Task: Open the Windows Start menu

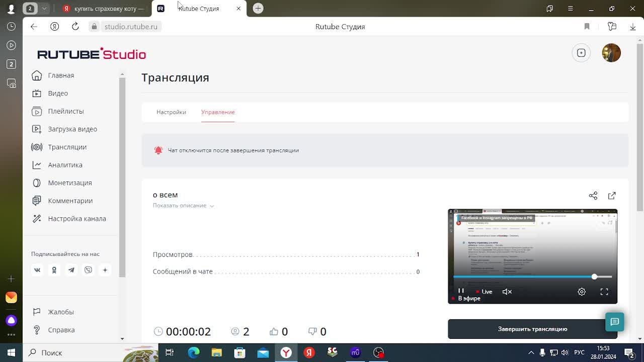Action: 11,352
